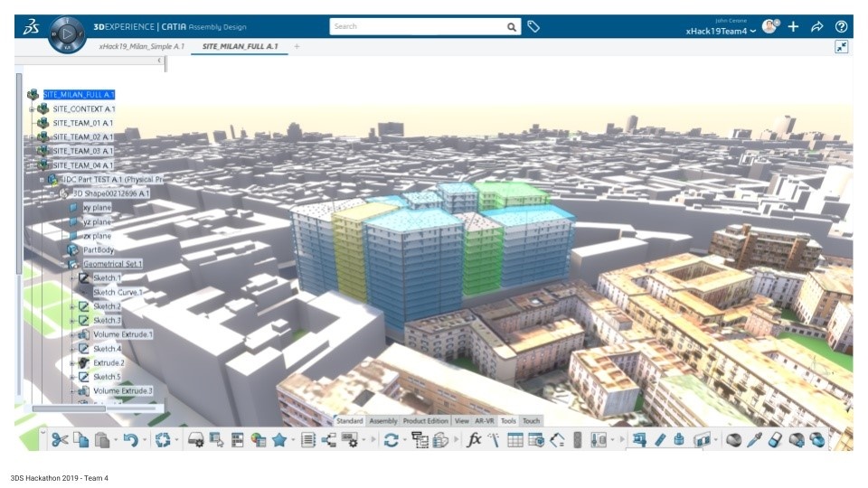Expand Sketch.2 tree node

tap(72, 306)
